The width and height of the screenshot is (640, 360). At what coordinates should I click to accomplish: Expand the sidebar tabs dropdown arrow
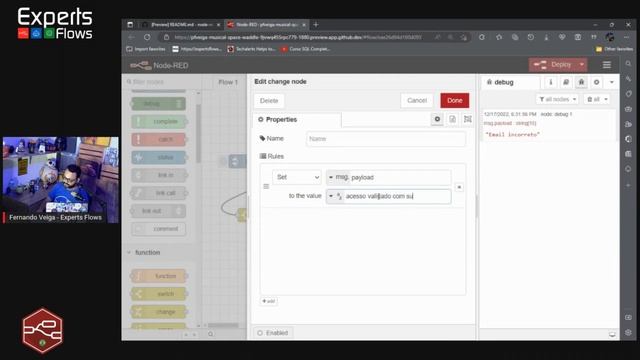(611, 82)
